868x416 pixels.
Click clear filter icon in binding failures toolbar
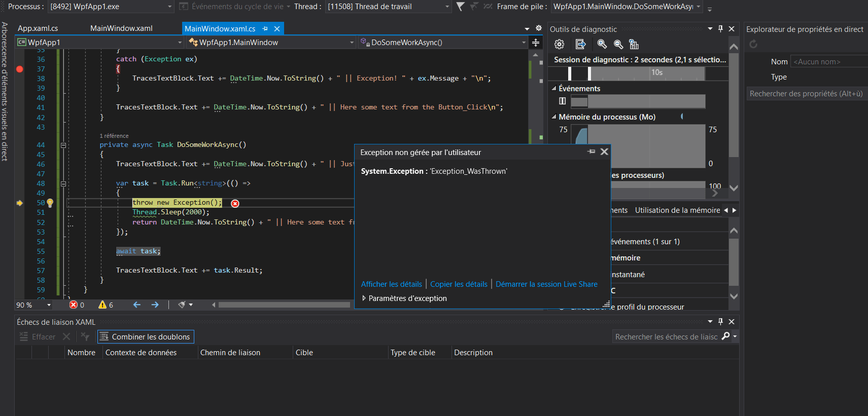(85, 336)
